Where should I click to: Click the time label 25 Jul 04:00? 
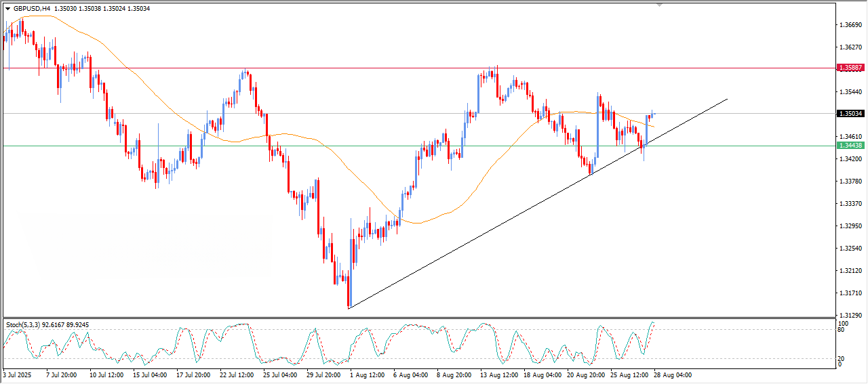(x=280, y=375)
